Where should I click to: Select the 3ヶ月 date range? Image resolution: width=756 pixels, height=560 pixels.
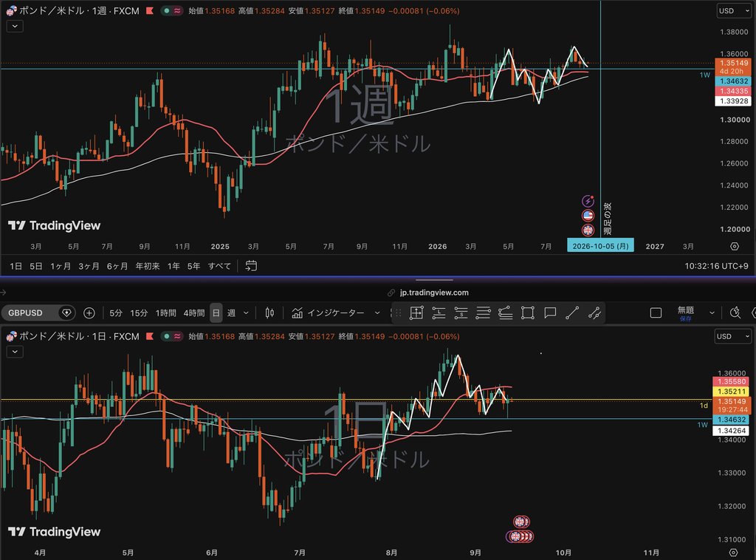[89, 266]
